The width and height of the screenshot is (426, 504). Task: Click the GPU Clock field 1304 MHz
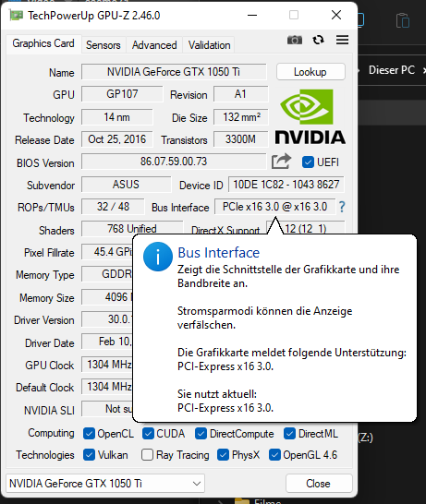tap(107, 365)
